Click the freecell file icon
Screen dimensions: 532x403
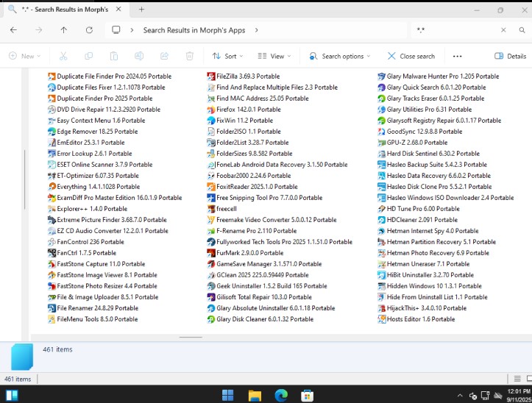tap(211, 209)
